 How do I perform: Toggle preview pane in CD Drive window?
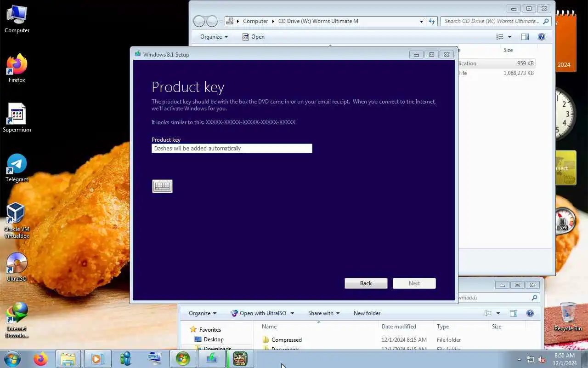[525, 37]
